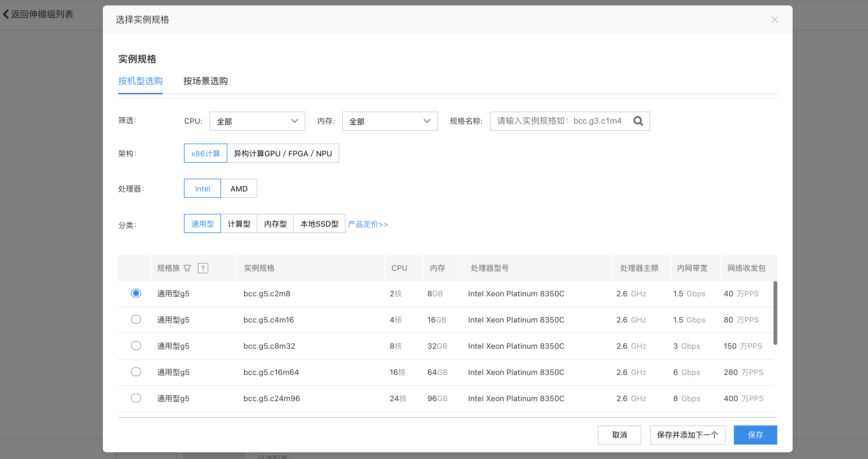Select the AMD processor option

tap(239, 189)
